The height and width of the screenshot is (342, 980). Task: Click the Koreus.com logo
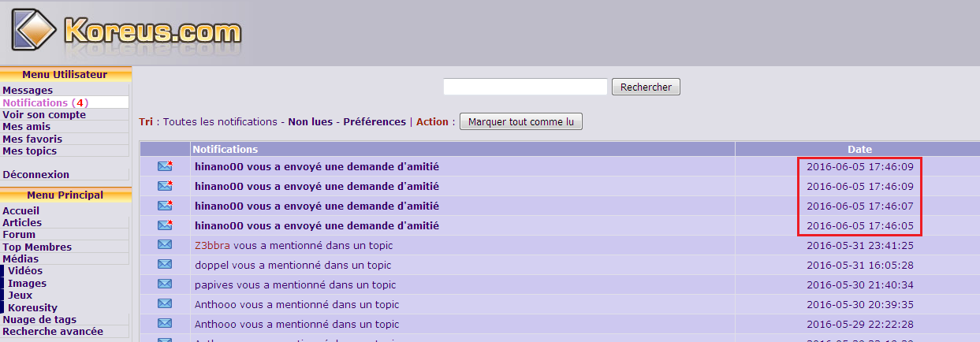pyautogui.click(x=126, y=32)
